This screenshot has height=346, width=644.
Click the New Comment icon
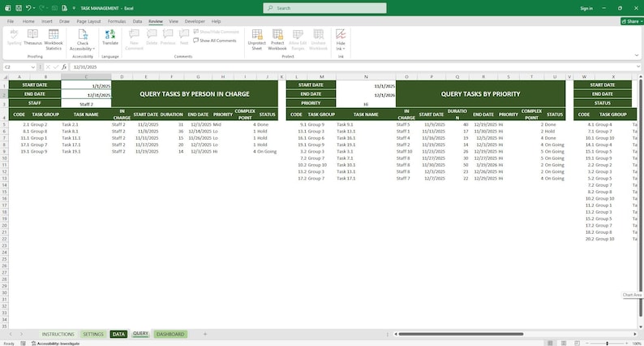134,35
